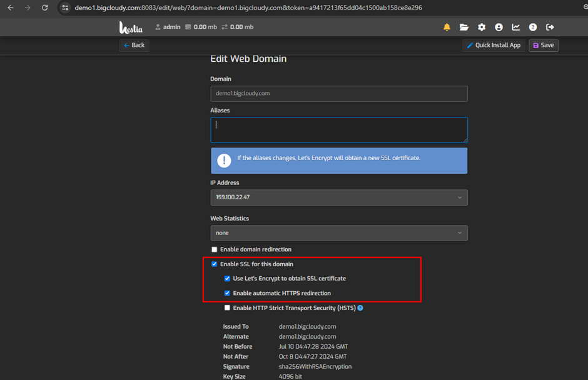
Task: Open help via the question mark icon
Action: (x=532, y=27)
